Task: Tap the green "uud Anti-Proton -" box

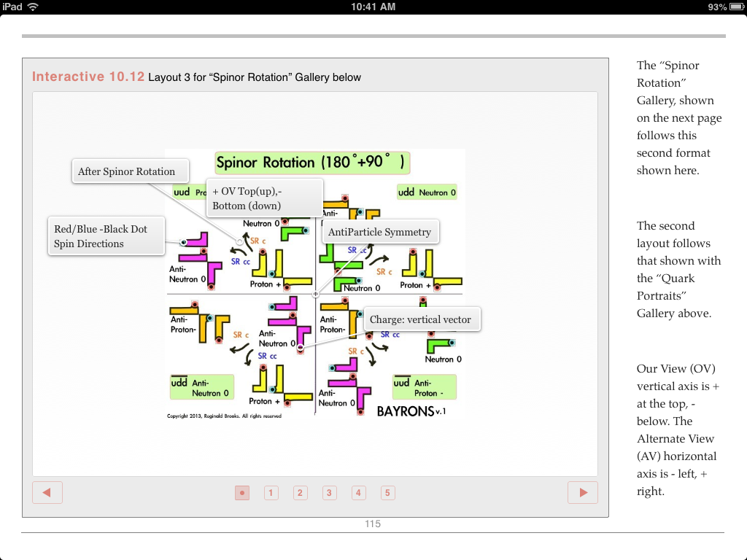Action: 423,387
